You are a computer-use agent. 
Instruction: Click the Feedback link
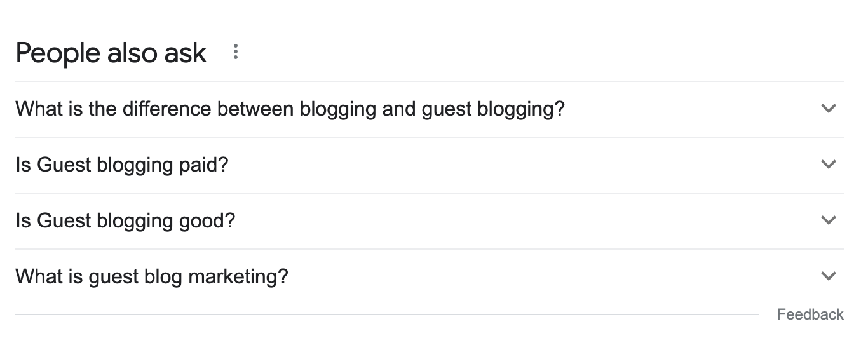pos(810,314)
